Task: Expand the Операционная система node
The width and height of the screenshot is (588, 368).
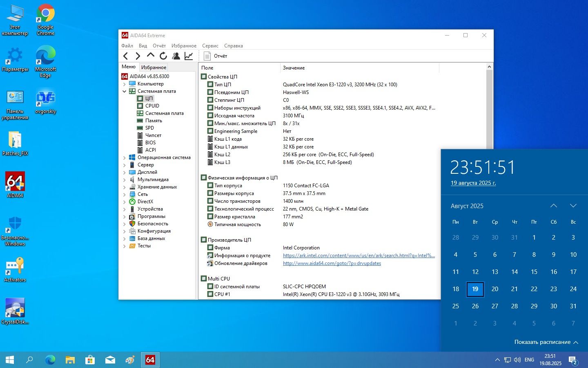Action: pos(125,158)
